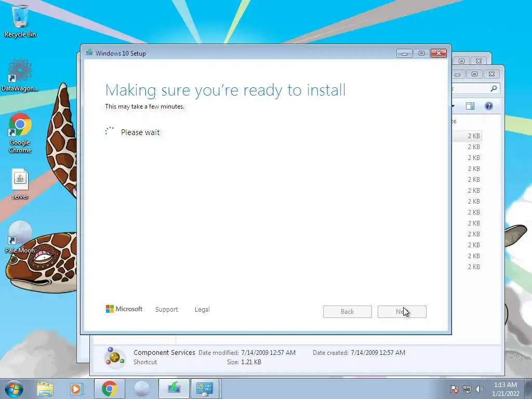Open the Explorer view options dropdown arrow
Screen dimensions: 532x399
click(453, 106)
